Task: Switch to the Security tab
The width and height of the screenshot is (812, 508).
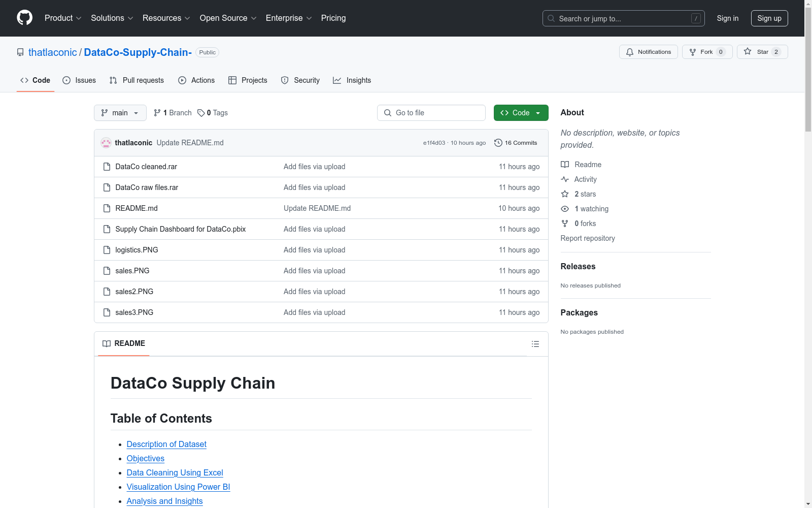Action: [300, 80]
